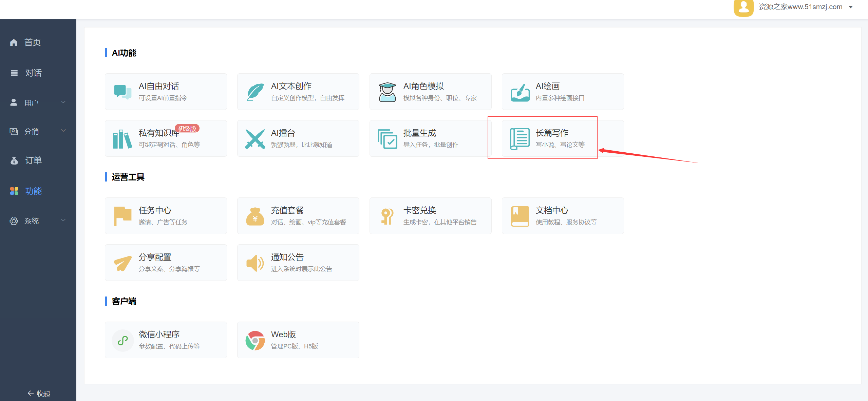Open the account dropdown arrow at top right
Viewport: 868px width, 401px height.
[x=851, y=7]
